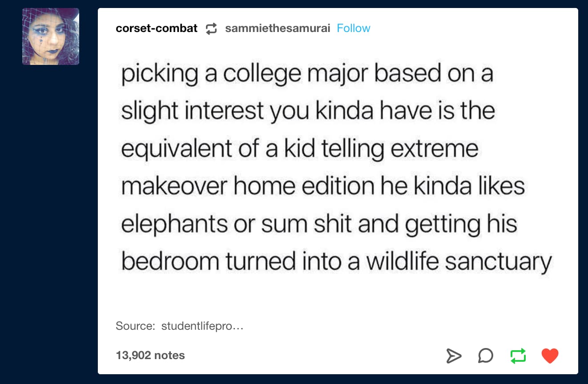Share the post with the paper plane icon

point(455,355)
